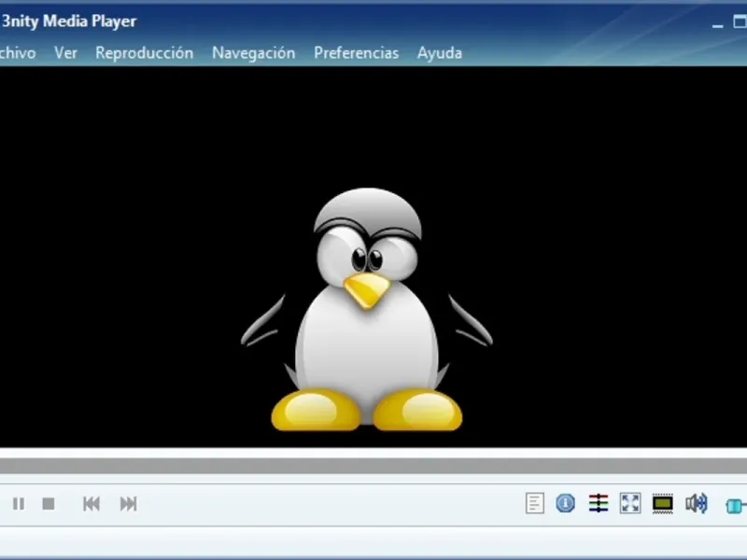
Task: Open the Navegación menu
Action: click(253, 53)
